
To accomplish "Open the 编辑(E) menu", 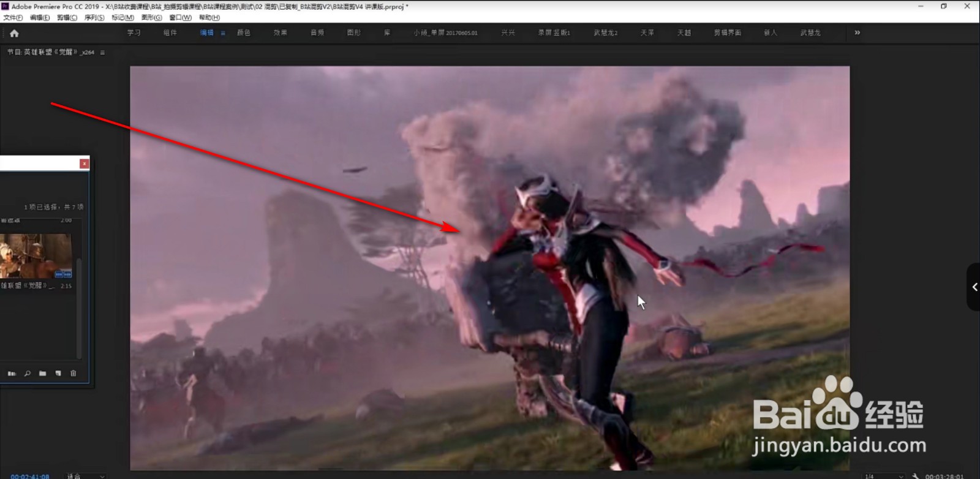I will (x=40, y=18).
